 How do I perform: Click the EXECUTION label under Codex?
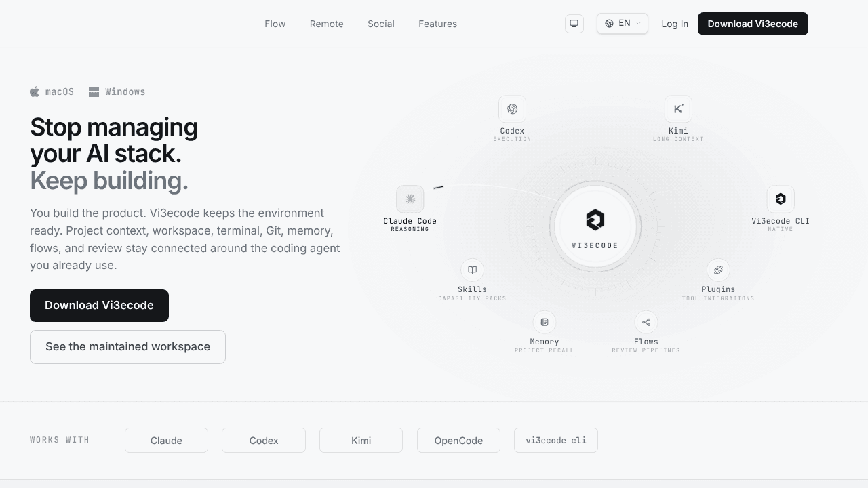click(512, 139)
